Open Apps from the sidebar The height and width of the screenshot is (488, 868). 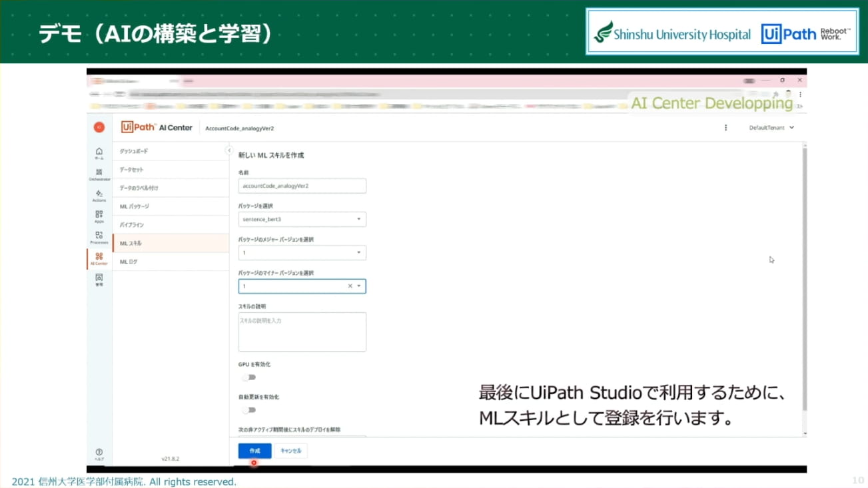point(99,216)
